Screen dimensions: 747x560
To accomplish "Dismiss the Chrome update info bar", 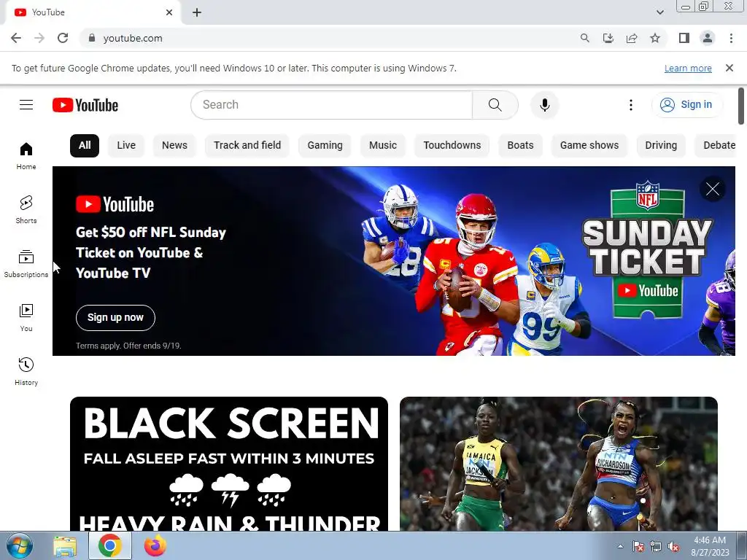I will (x=729, y=68).
